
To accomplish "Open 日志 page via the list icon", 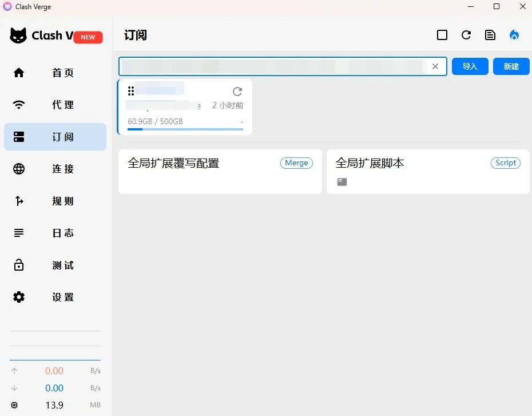I will point(19,233).
